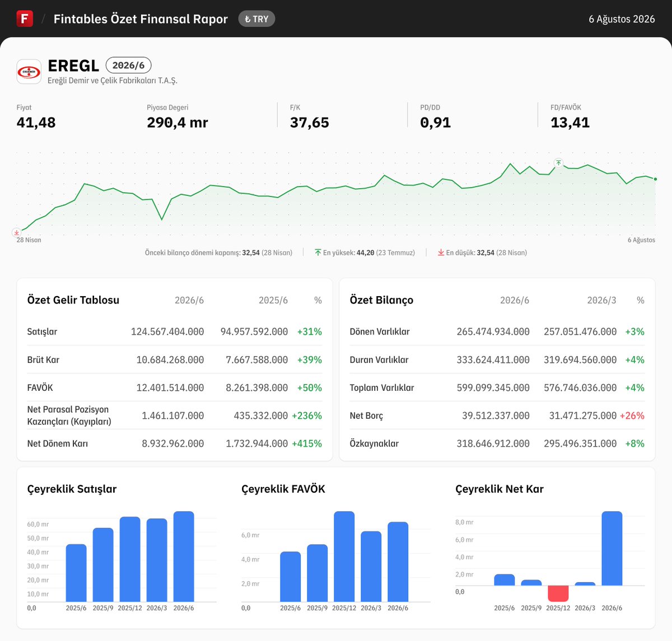Image resolution: width=672 pixels, height=641 pixels.
Task: Click the Özet Bilanço heading
Action: [x=381, y=300]
